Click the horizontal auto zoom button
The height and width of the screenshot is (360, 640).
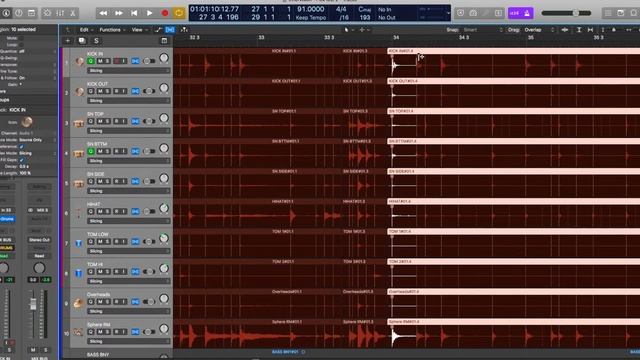(591, 30)
